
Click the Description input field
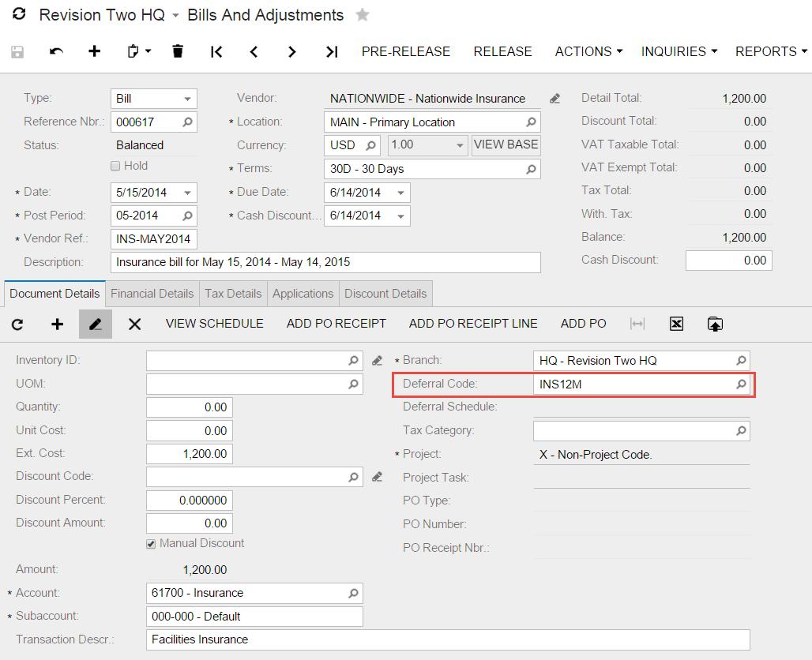point(325,262)
